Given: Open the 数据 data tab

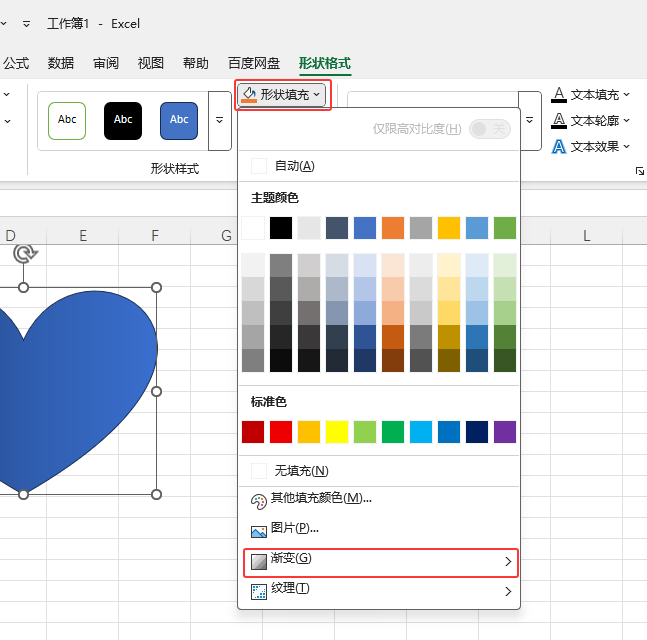Looking at the screenshot, I should (x=61, y=63).
